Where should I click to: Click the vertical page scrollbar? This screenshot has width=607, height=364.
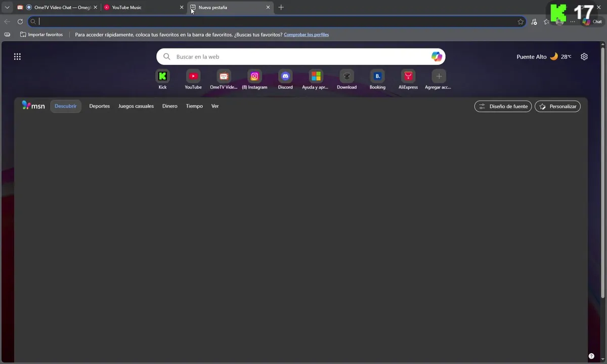point(602,172)
